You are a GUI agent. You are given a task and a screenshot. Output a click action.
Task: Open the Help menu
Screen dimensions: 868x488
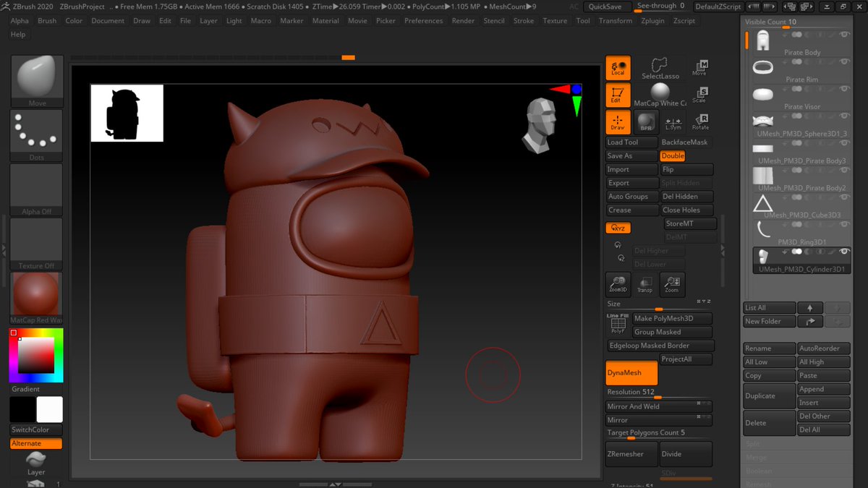click(x=18, y=34)
